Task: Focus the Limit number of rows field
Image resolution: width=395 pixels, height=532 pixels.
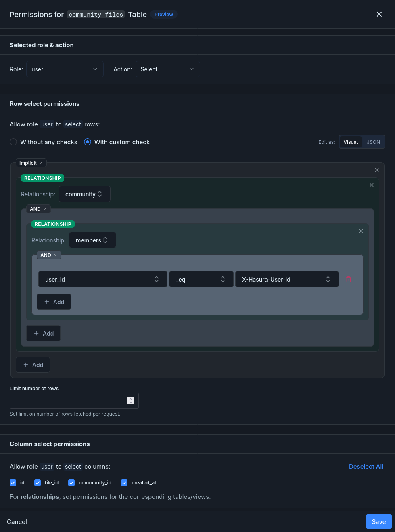Action: [74, 401]
